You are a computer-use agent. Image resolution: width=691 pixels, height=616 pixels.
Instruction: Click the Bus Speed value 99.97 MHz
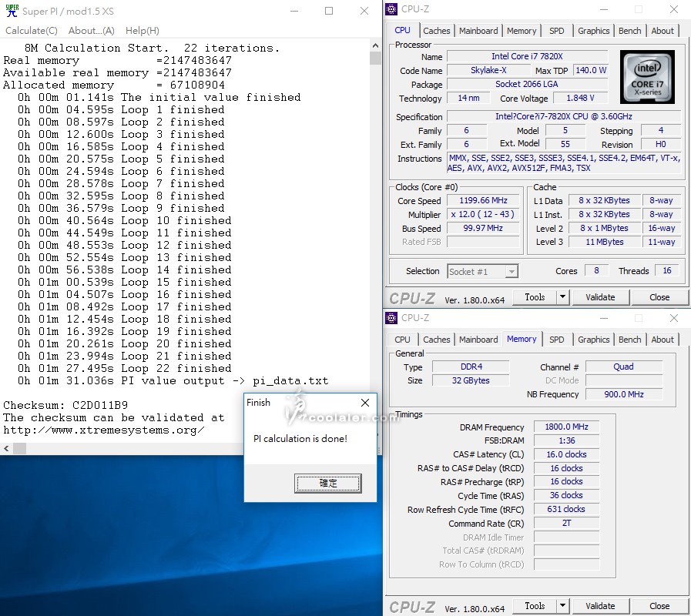(483, 228)
